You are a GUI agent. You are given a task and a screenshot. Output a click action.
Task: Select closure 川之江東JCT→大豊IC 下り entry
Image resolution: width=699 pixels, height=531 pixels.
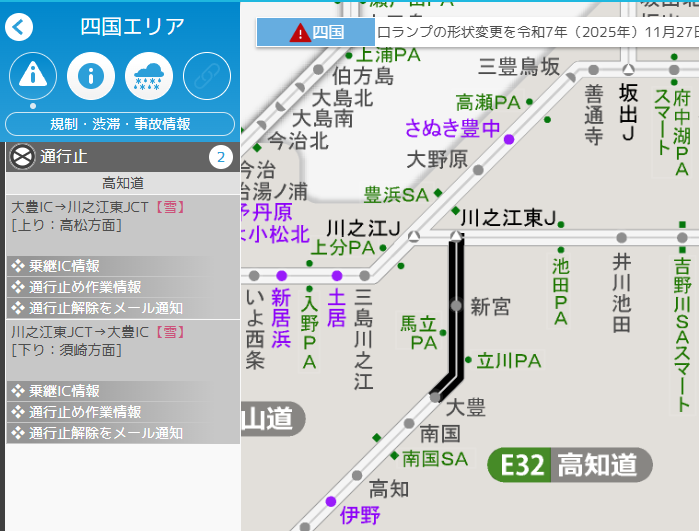123,350
